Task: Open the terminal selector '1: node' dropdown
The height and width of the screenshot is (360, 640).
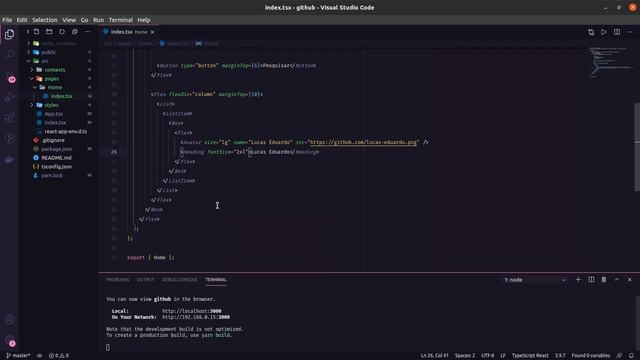Action: pos(535,280)
